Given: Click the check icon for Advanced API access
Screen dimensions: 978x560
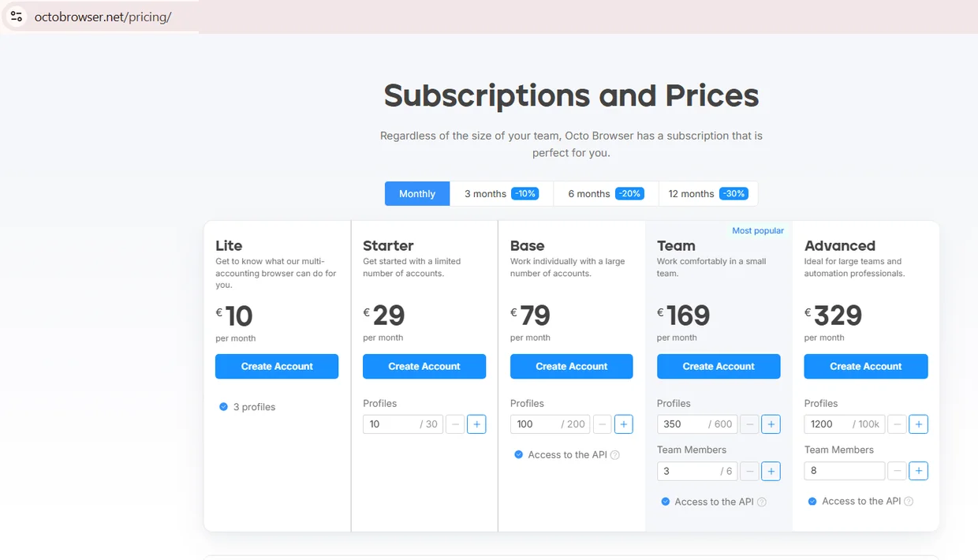Looking at the screenshot, I should coord(812,501).
